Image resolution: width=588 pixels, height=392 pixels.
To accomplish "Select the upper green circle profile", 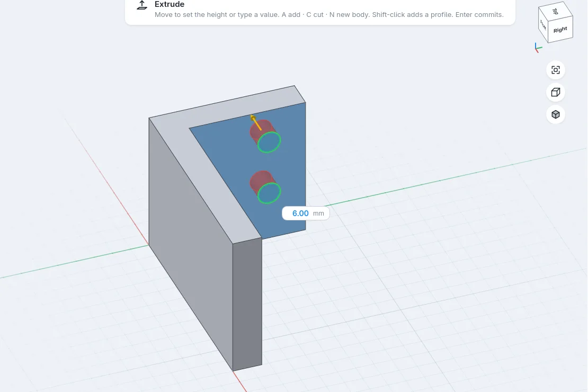I will coord(269,142).
